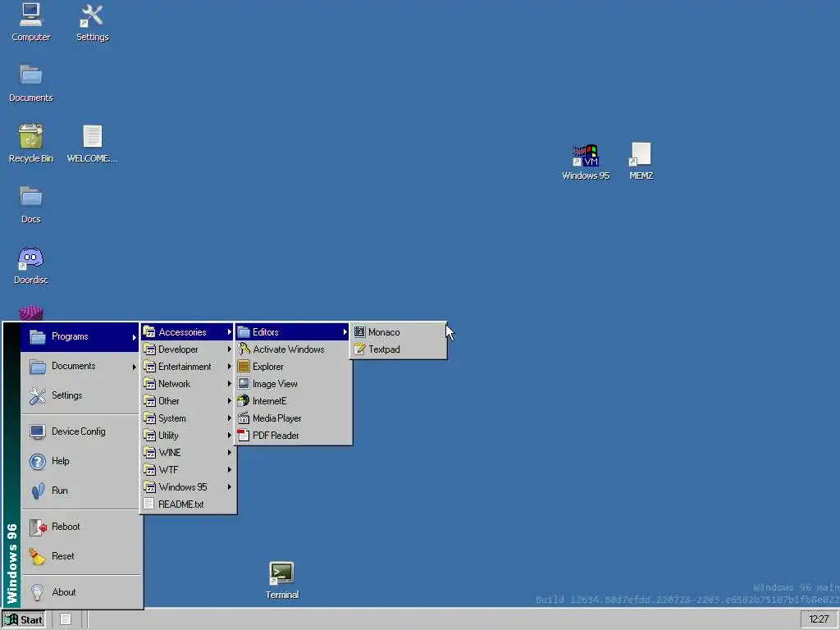Launch the Terminal desktop icon
The height and width of the screenshot is (630, 840).
tap(282, 580)
